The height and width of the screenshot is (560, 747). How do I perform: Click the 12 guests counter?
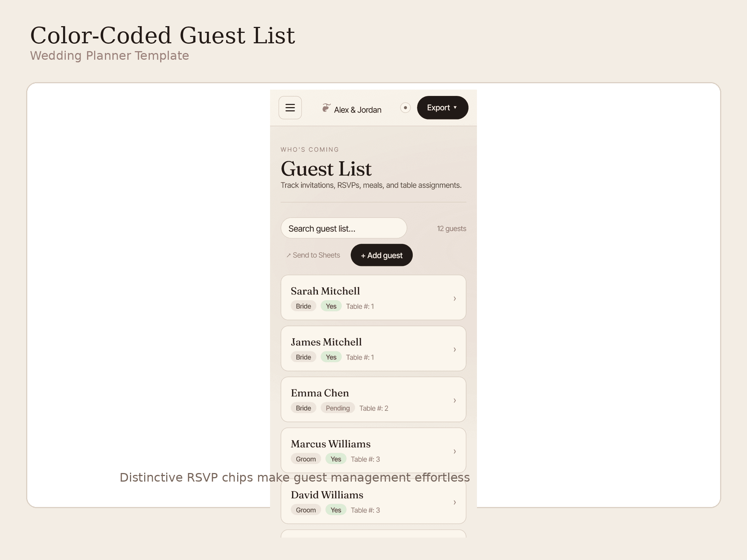pyautogui.click(x=452, y=228)
